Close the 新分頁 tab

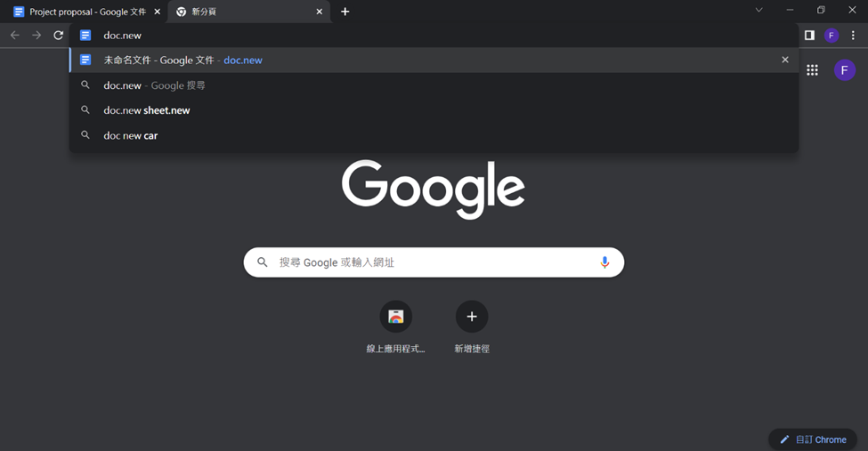(320, 12)
